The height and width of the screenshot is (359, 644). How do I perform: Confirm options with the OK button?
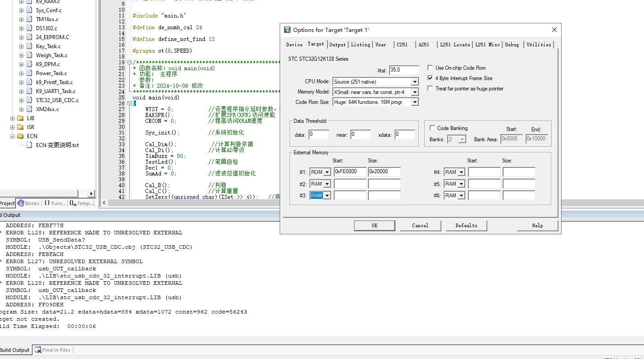point(374,225)
